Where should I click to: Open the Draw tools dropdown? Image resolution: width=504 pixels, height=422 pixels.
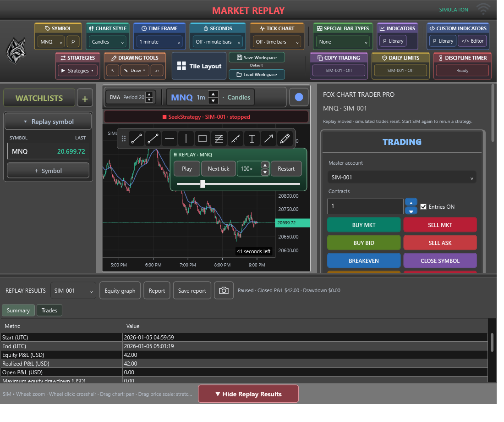135,71
